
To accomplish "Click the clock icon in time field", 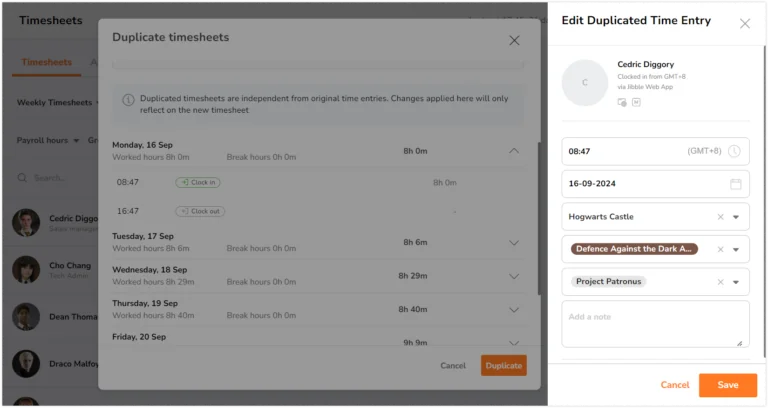I will click(734, 151).
